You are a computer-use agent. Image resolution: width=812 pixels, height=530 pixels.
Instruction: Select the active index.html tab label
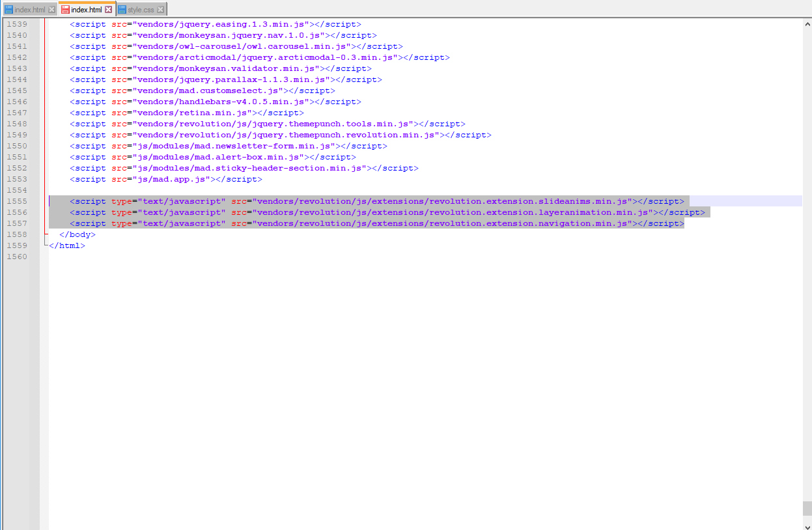pyautogui.click(x=86, y=10)
